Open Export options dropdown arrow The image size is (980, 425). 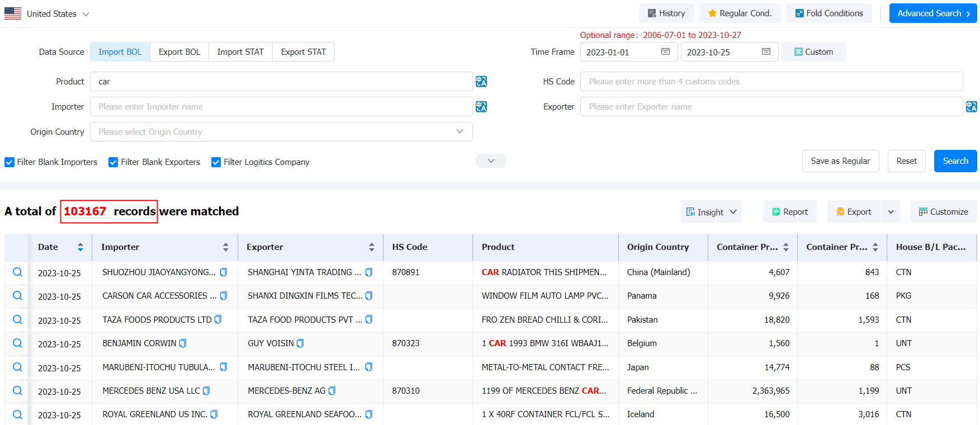coord(891,212)
